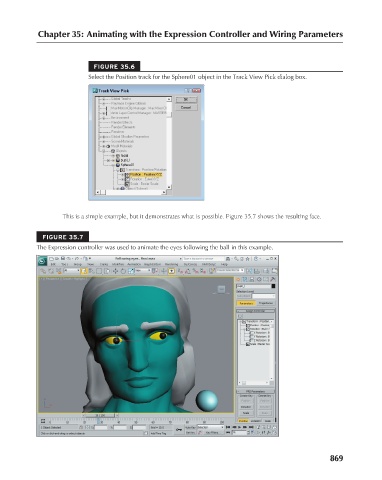Click the 3ds Max application logo button
Screen dimensions: 382x480
[x=42, y=260]
